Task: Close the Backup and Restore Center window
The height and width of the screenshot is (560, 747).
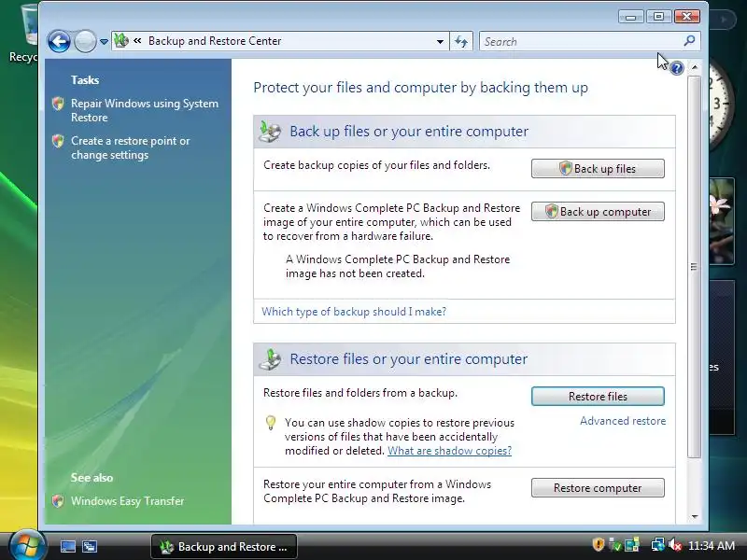Action: 687,17
